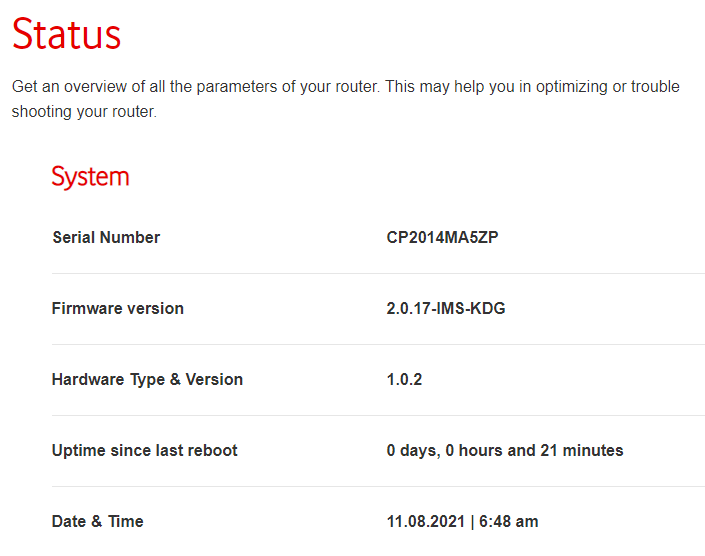Click the words 'shooting your router' in description
The height and width of the screenshot is (556, 705).
83,111
